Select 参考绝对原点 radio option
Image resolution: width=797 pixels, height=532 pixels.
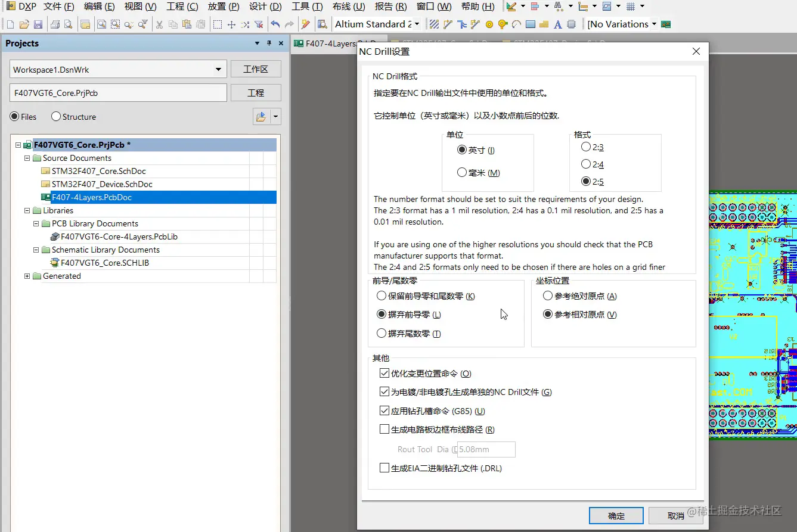[548, 296]
